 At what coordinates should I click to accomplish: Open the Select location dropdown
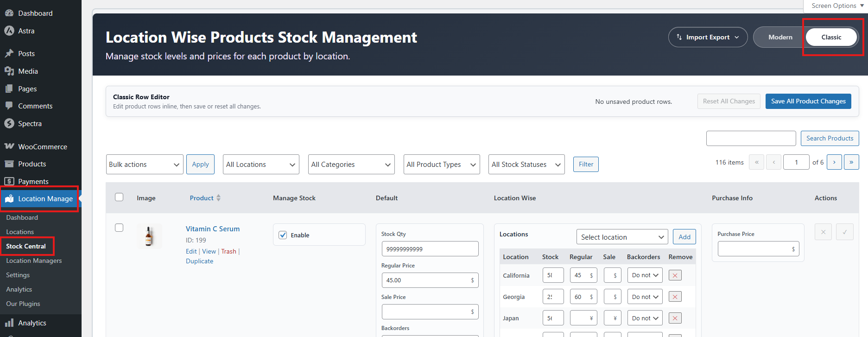coord(622,237)
